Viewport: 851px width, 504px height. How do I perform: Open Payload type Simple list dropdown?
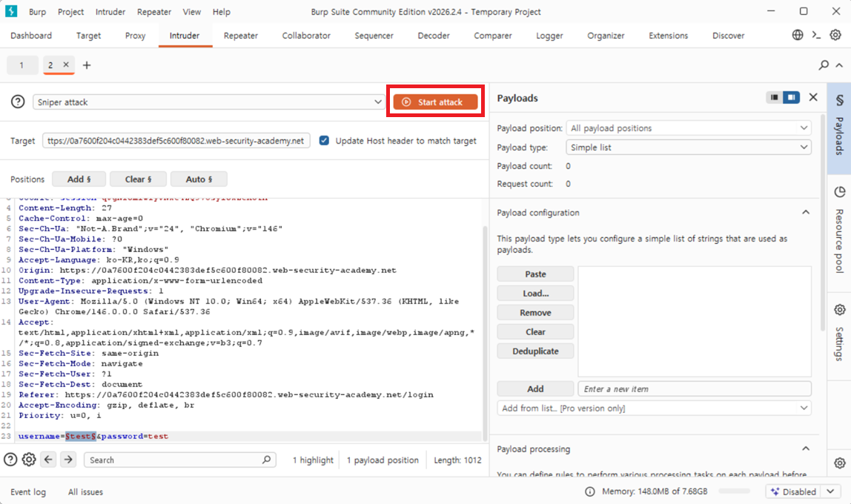(689, 147)
